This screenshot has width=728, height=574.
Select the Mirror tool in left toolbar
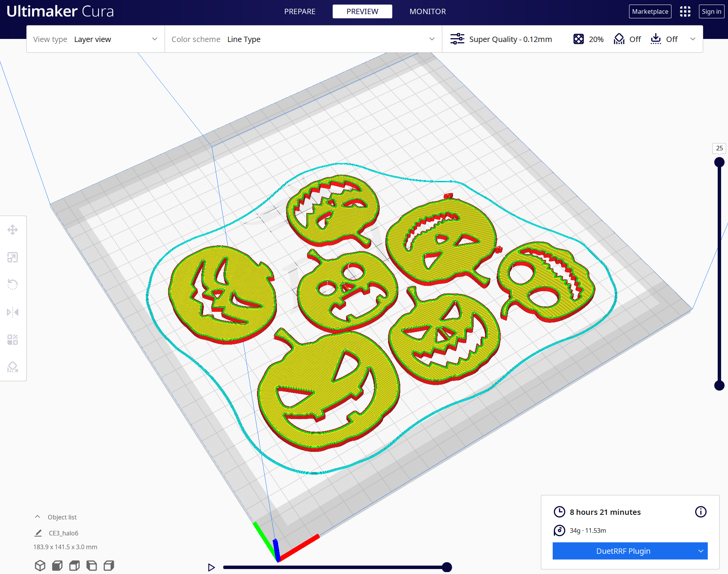click(x=13, y=312)
